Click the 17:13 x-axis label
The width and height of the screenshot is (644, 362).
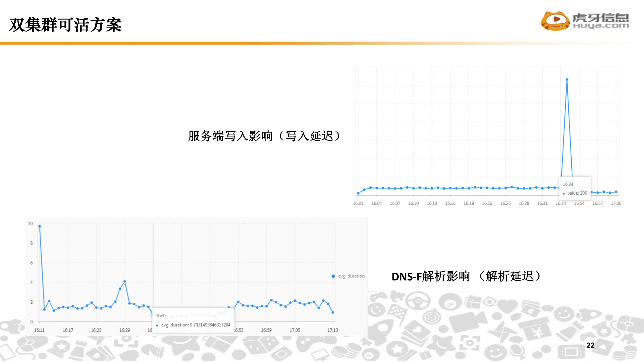332,330
